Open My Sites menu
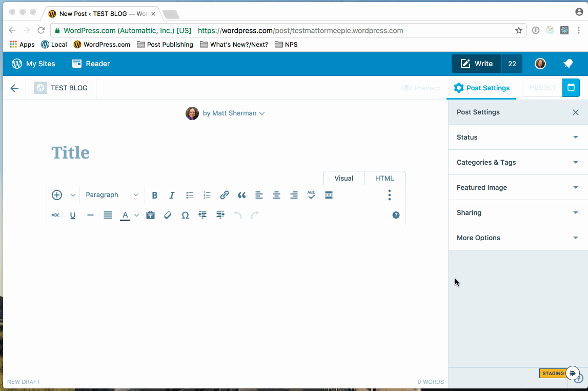Image resolution: width=588 pixels, height=391 pixels. tap(33, 64)
